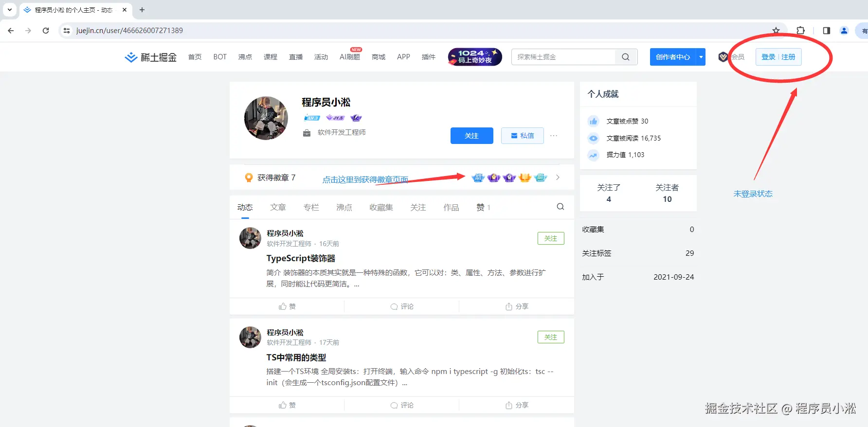This screenshot has height=427, width=868.
Task: Bookmark this page with the star icon
Action: (x=776, y=31)
